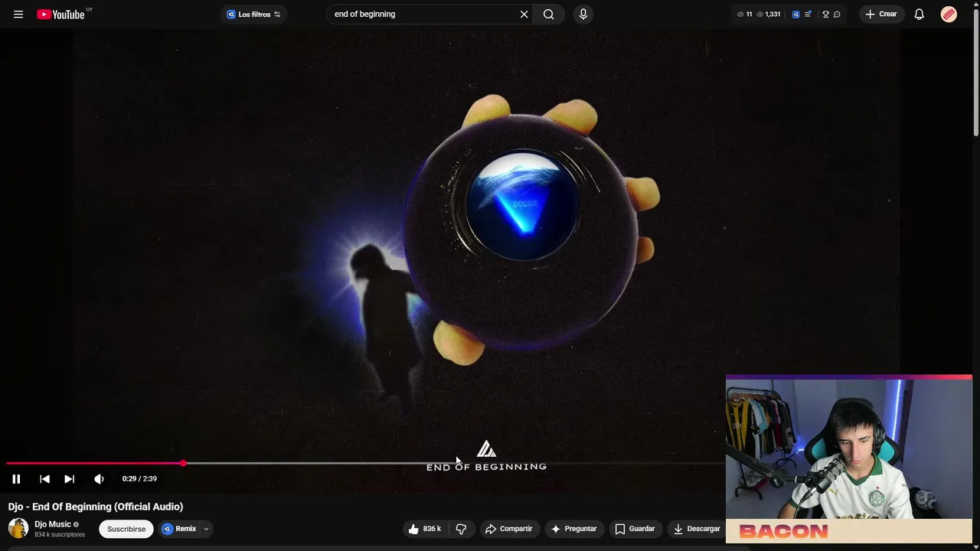Screen dimensions: 980x551
Task: Click the Remix button
Action: (x=180, y=529)
